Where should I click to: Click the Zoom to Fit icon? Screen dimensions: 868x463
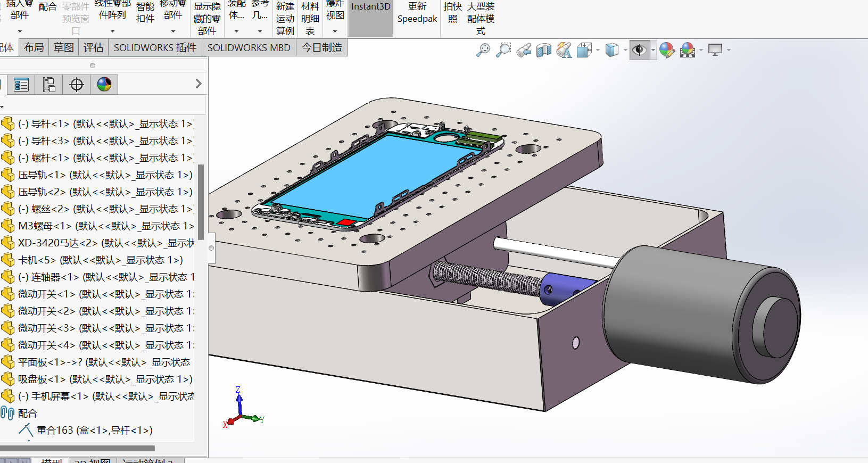pyautogui.click(x=483, y=50)
